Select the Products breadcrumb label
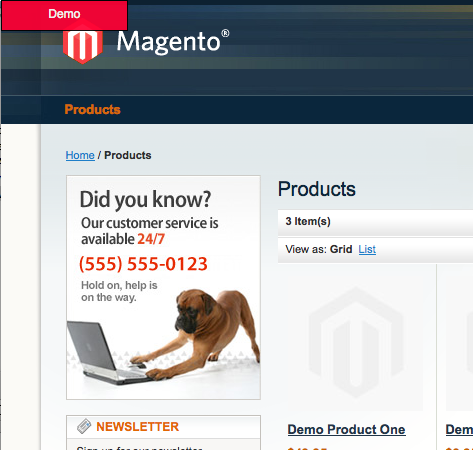Viewport: 473px width, 450px height. click(128, 155)
